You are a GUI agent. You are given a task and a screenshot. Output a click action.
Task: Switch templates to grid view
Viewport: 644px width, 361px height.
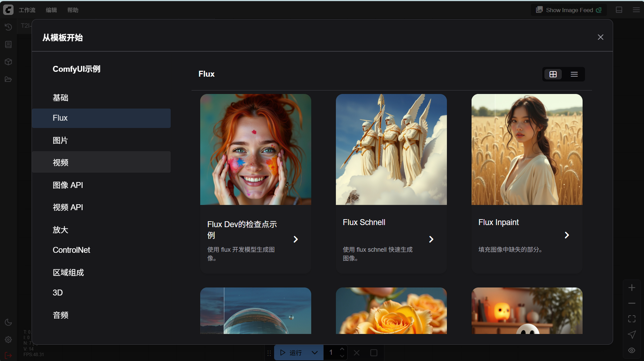[553, 74]
